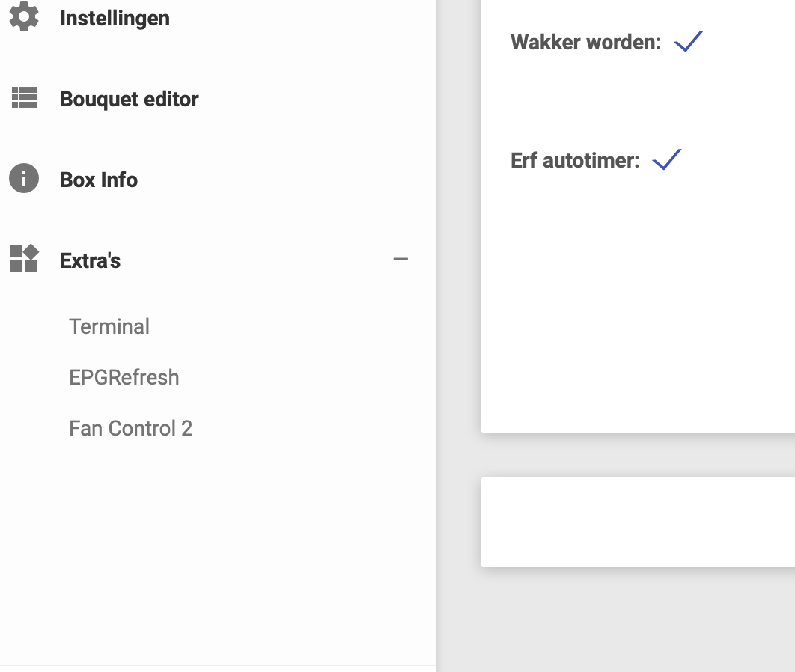795x672 pixels.
Task: Click the Instellingen gear icon
Action: click(24, 16)
